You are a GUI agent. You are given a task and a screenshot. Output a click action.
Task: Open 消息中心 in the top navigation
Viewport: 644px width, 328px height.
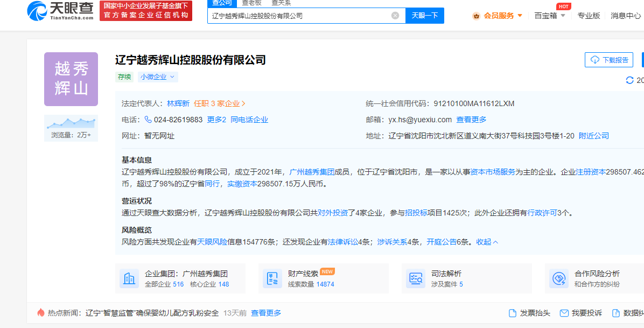click(626, 16)
